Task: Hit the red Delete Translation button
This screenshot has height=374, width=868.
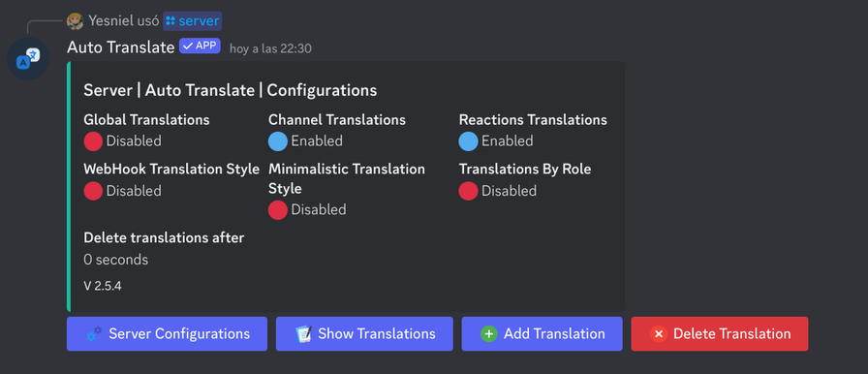Action: tap(720, 333)
